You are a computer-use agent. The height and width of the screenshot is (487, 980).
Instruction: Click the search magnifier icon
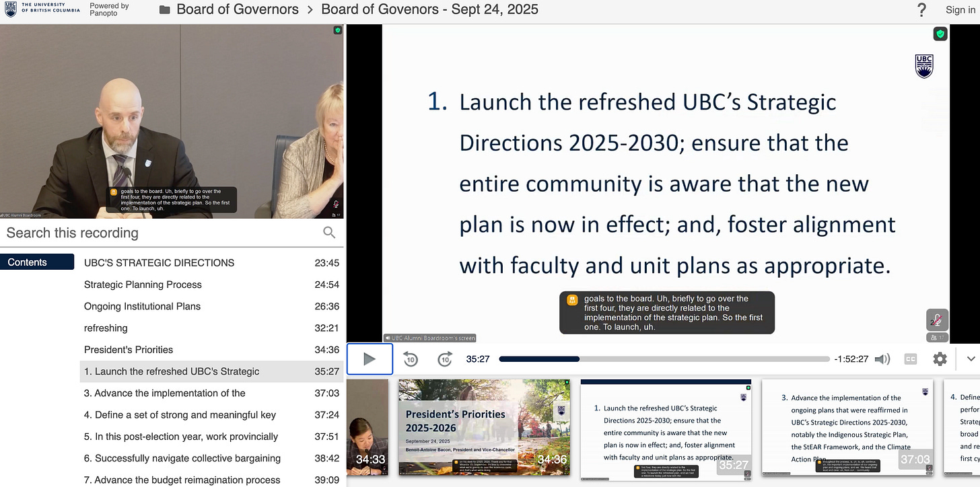[329, 233]
